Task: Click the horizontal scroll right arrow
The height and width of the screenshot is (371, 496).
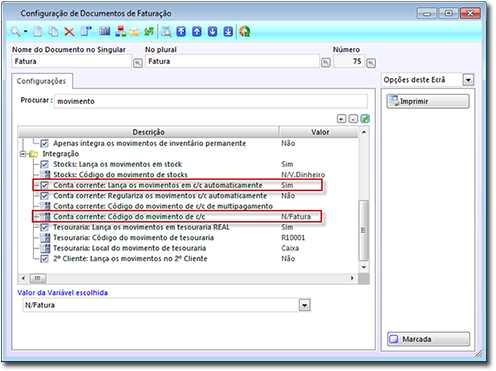Action: [x=352, y=278]
